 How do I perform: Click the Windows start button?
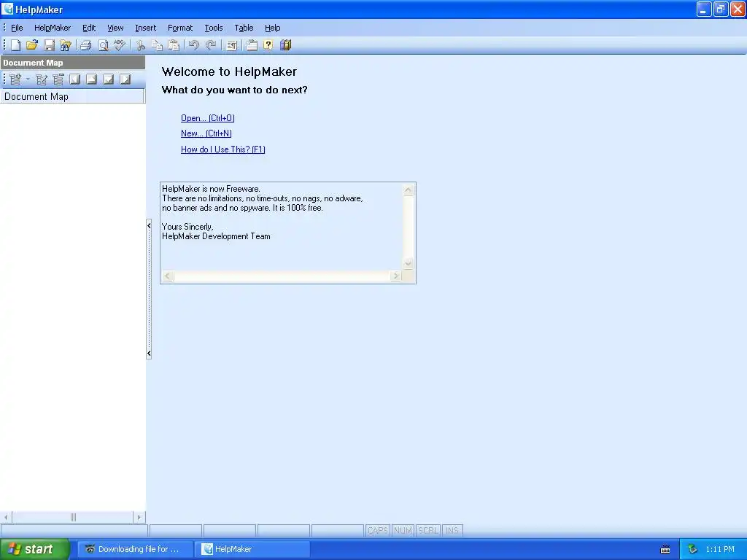(35, 549)
